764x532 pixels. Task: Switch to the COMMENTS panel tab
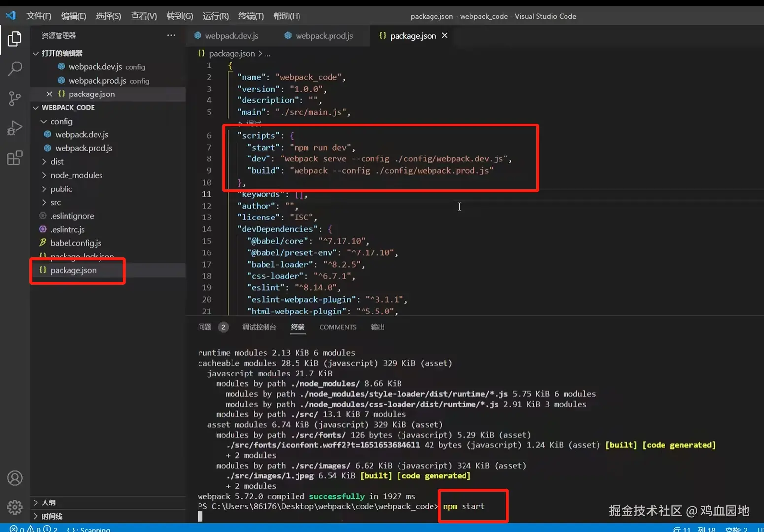[338, 327]
